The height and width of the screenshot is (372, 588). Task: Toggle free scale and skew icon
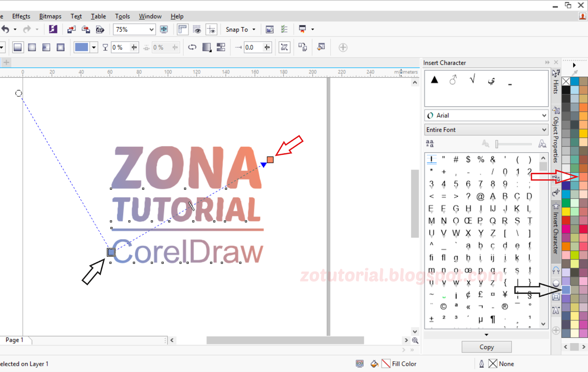pos(284,47)
